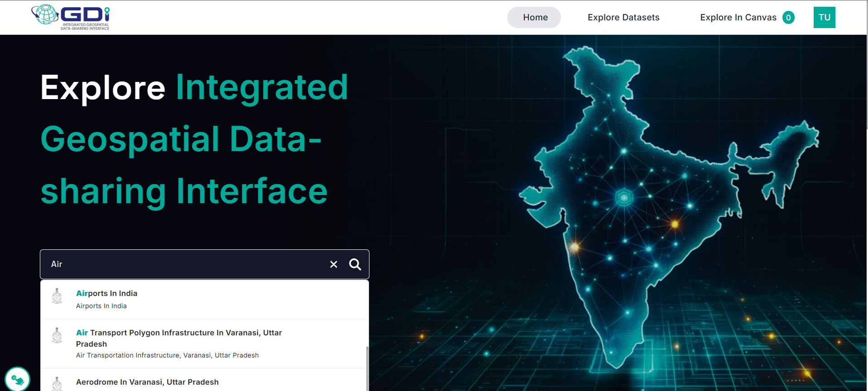868x391 pixels.
Task: Run the search with the magnifier icon
Action: [355, 264]
